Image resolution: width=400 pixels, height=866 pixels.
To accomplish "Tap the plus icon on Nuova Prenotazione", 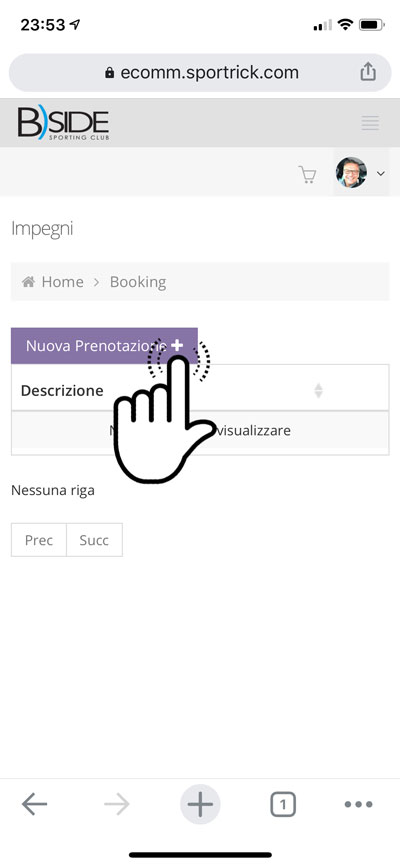I will point(177,345).
